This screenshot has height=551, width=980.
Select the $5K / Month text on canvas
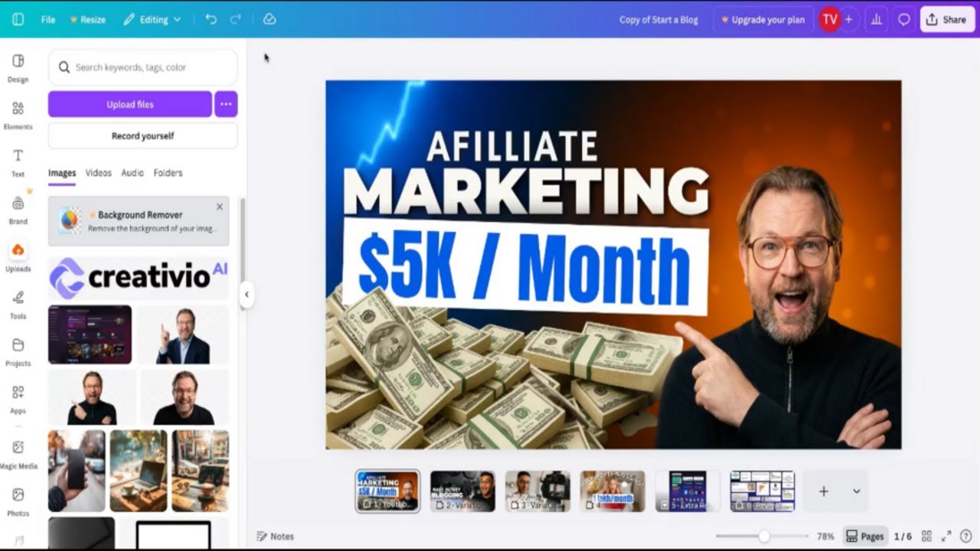click(x=525, y=267)
